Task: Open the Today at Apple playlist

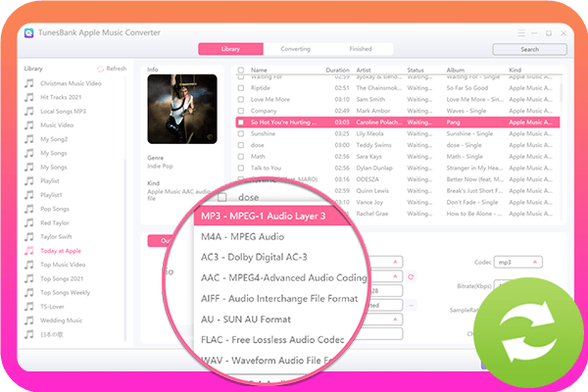Action: 61,251
